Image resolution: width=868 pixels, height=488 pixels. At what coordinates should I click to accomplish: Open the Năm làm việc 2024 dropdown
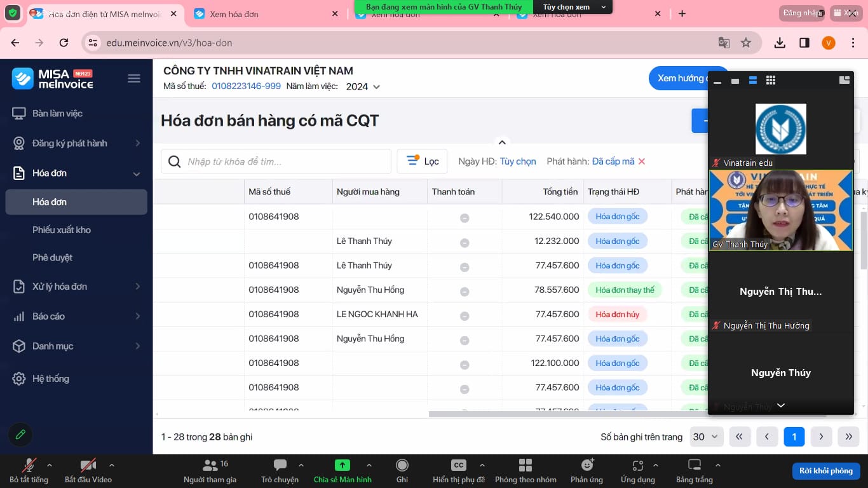point(363,86)
